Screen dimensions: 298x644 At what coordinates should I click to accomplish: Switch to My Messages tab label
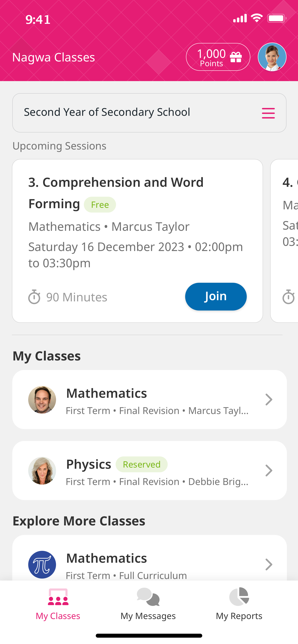[x=148, y=616]
